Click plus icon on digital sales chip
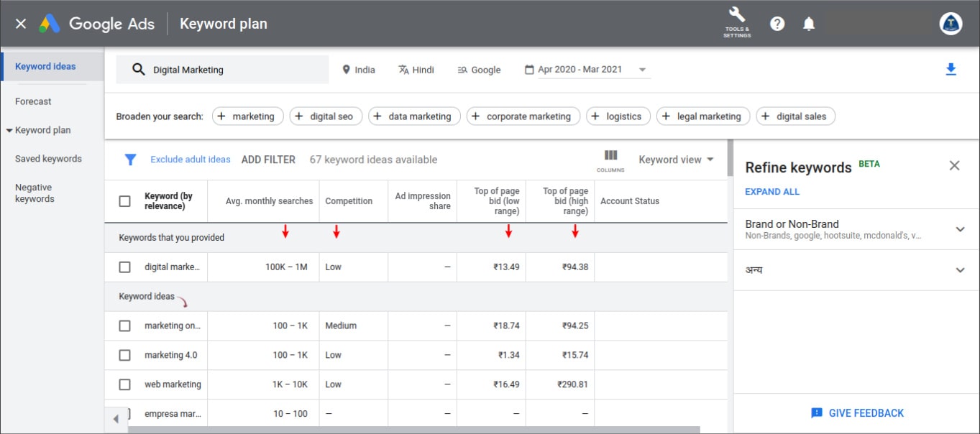The width and height of the screenshot is (980, 434). pyautogui.click(x=766, y=116)
